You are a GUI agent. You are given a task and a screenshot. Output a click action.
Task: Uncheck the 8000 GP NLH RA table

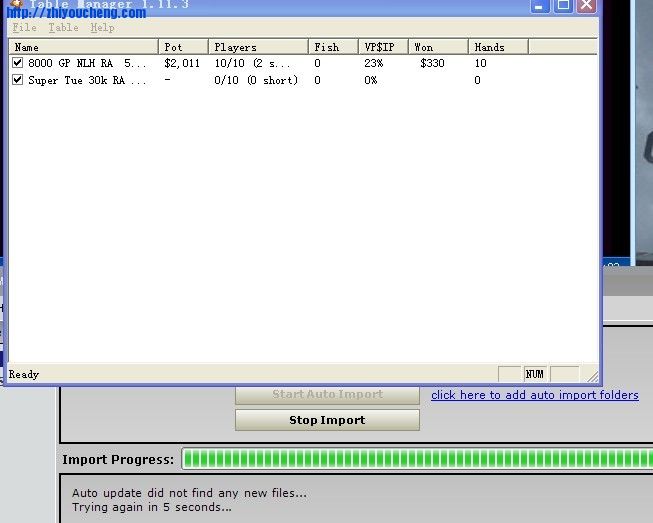click(x=17, y=63)
